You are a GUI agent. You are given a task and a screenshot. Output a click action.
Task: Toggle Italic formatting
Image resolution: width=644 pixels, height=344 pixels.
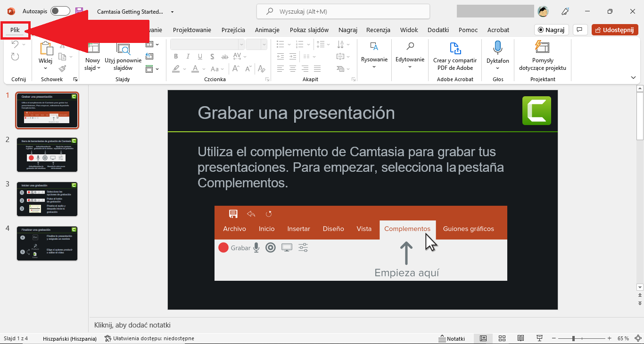[188, 57]
